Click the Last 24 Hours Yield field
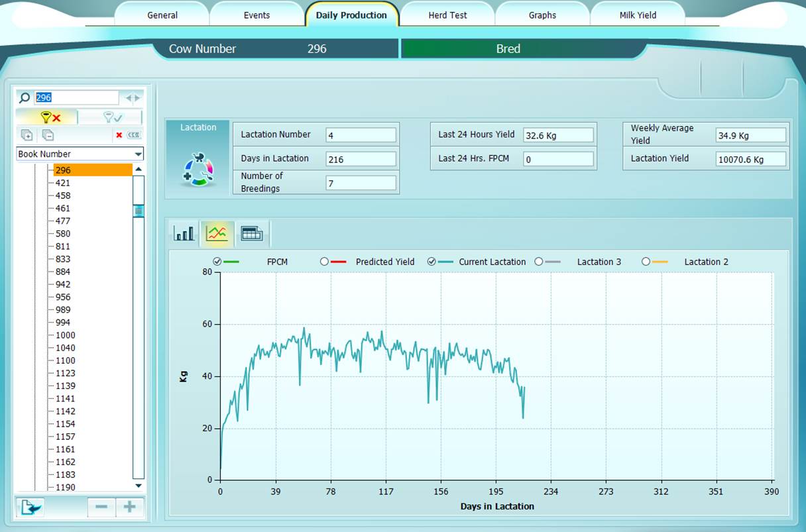The height and width of the screenshot is (532, 806). tap(558, 135)
